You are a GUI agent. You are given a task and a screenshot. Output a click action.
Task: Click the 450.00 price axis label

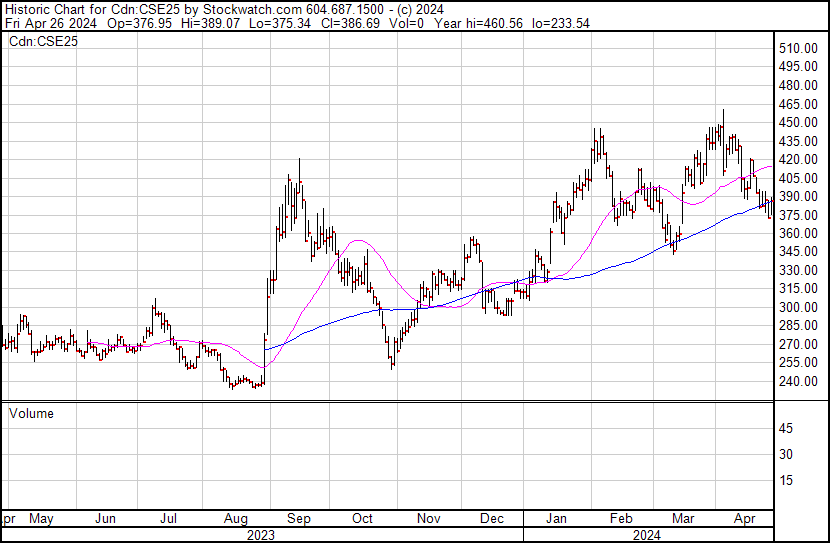coord(798,122)
